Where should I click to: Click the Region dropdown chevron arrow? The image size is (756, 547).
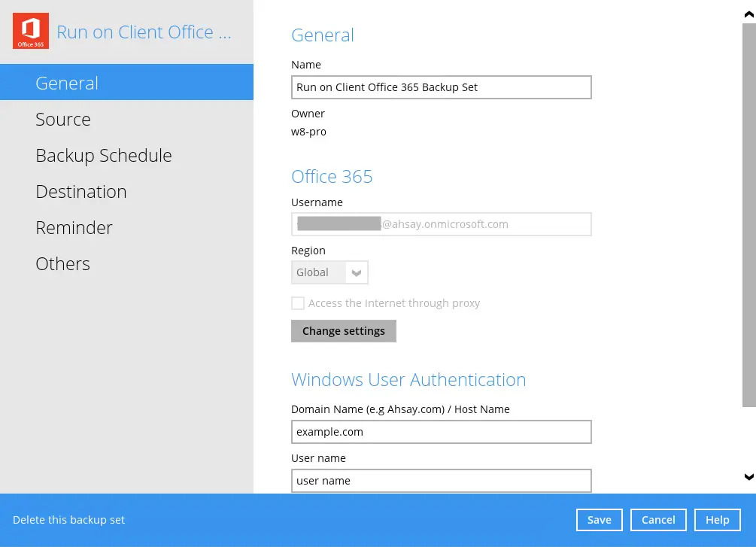coord(356,272)
